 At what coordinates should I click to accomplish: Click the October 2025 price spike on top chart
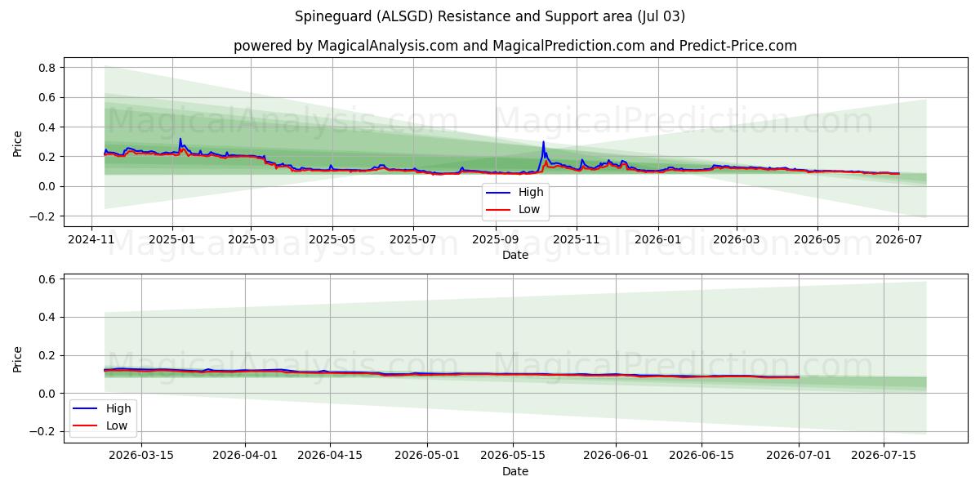(543, 142)
